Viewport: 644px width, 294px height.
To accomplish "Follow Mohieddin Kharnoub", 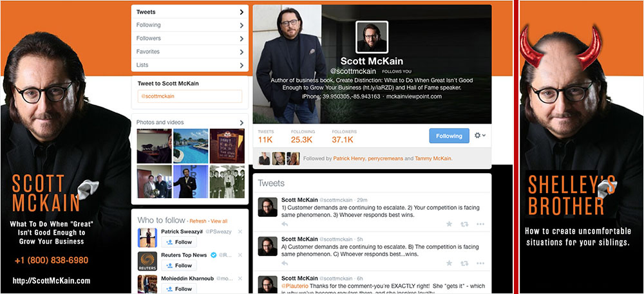I will [178, 289].
